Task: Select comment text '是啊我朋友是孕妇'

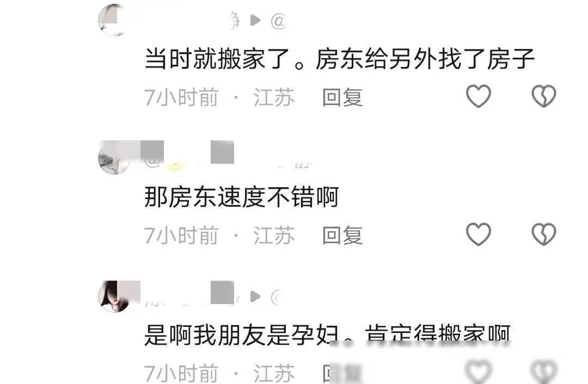Action: 242,335
